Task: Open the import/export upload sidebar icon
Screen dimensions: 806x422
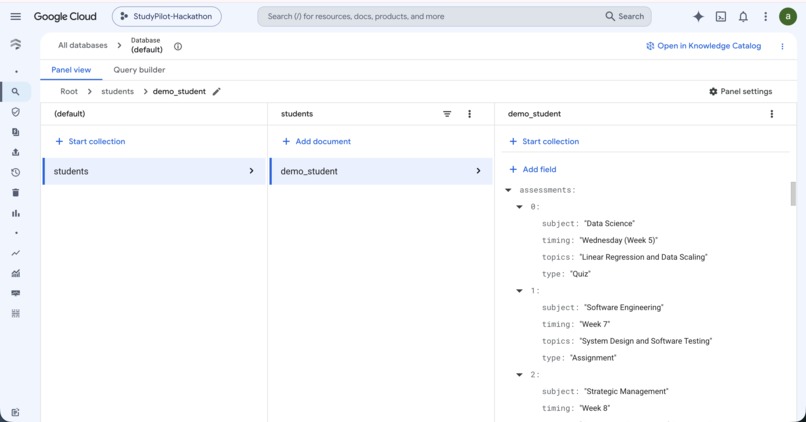Action: pos(16,152)
